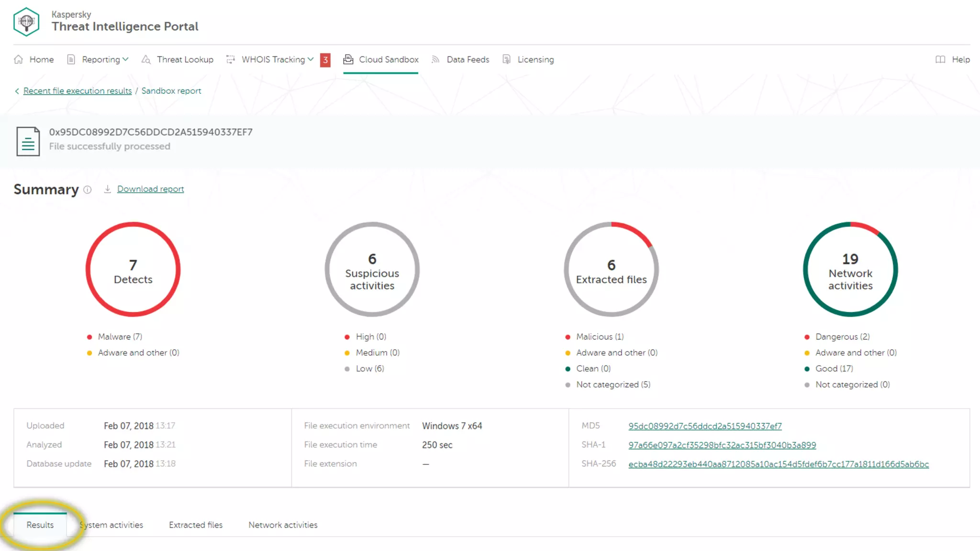Click the WHOIS Tracking icon
Image resolution: width=980 pixels, height=551 pixels.
(231, 59)
